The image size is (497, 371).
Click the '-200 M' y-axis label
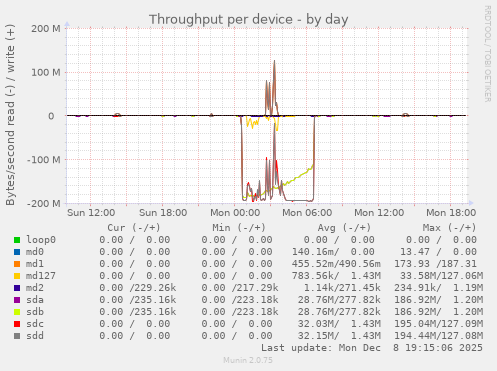44,203
